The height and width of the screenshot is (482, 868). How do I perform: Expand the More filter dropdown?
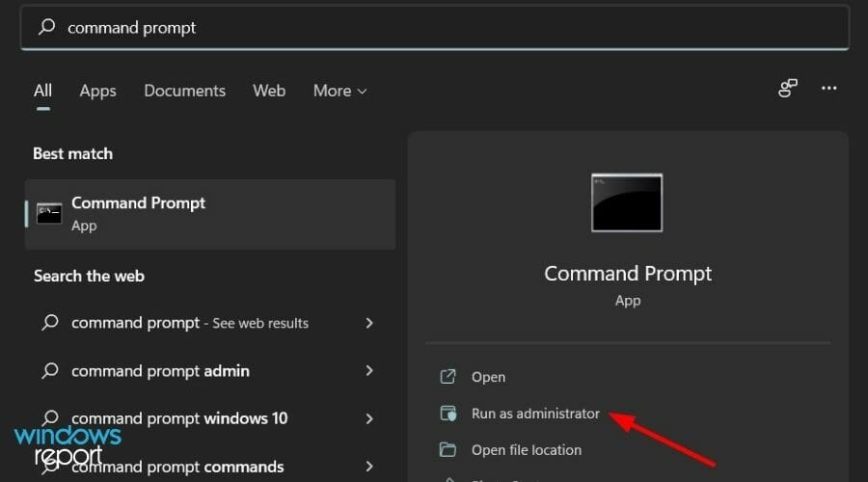click(x=339, y=91)
